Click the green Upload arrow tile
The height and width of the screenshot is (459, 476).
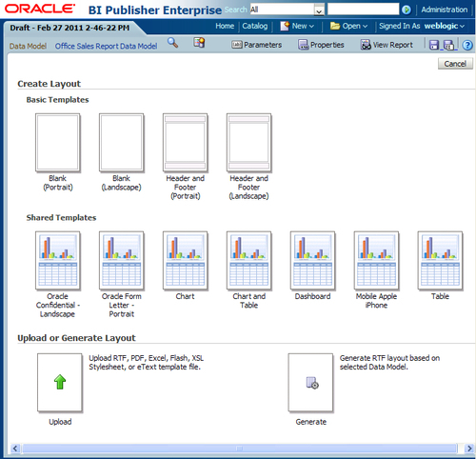[60, 382]
